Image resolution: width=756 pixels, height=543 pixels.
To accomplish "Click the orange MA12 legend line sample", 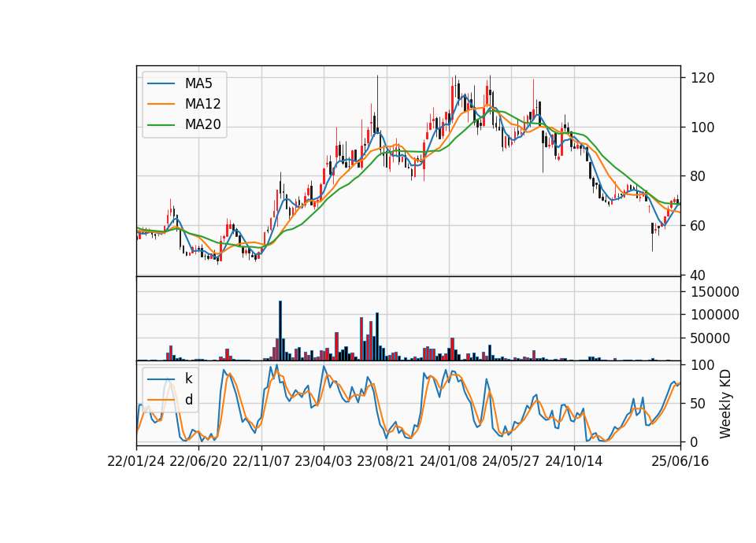I will (161, 104).
